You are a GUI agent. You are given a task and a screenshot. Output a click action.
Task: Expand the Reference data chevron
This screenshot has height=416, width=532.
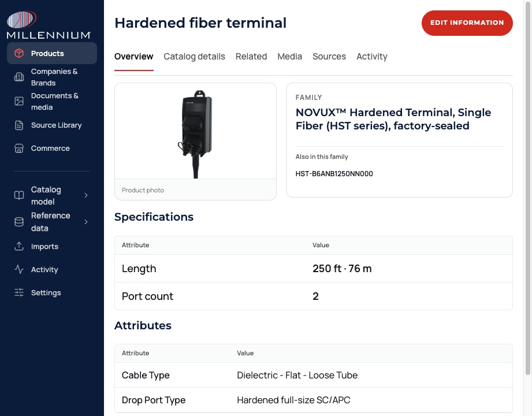(x=86, y=222)
